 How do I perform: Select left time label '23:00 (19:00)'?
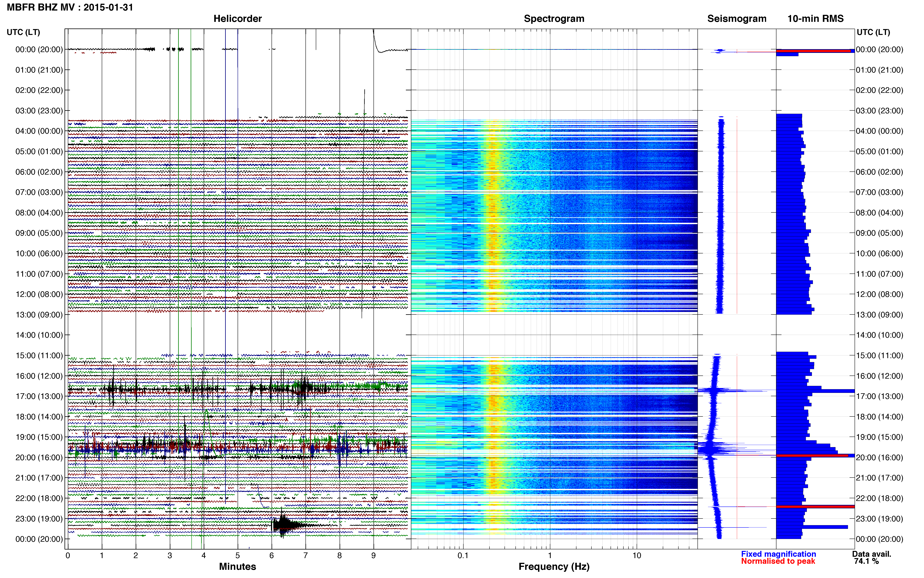pyautogui.click(x=39, y=519)
